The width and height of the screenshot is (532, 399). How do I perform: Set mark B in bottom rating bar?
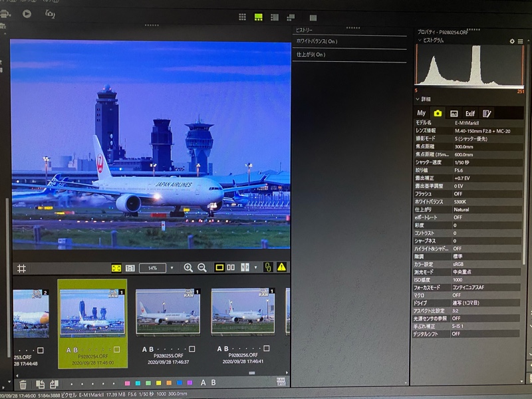click(x=213, y=382)
